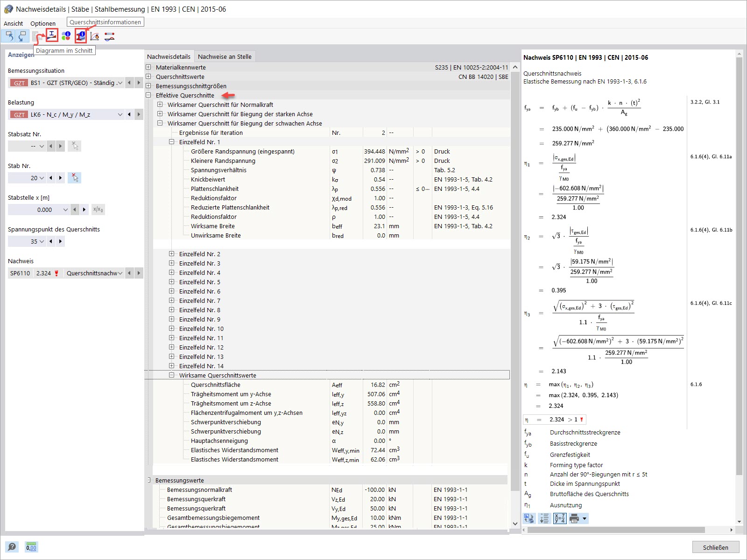Select the Ergebnisse für Iteration row

331,133
